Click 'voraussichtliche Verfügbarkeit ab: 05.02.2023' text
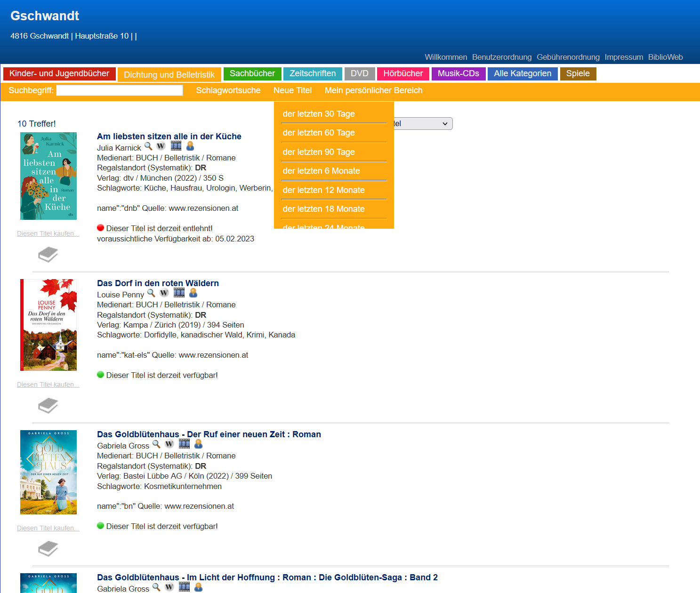The height and width of the screenshot is (593, 700). pos(176,239)
